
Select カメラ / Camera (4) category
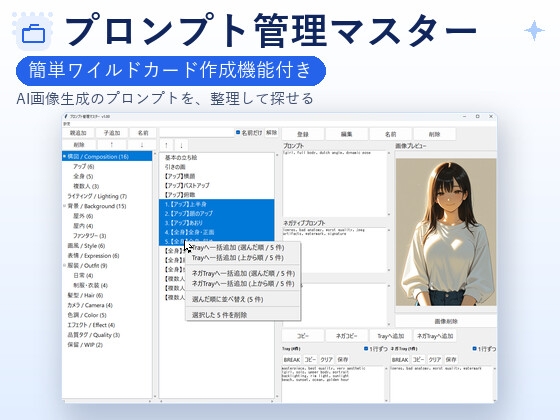pyautogui.click(x=90, y=305)
